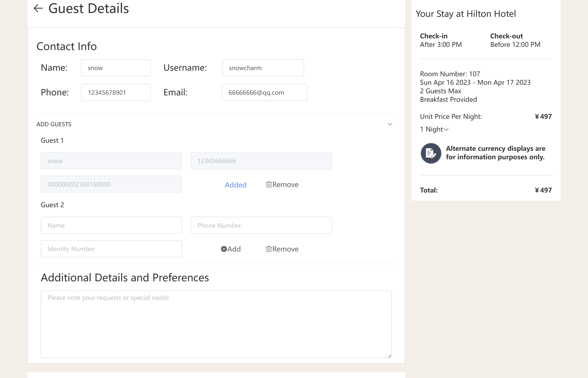This screenshot has height=378, width=588.
Task: Click the ADD GUESTS header text
Action: [54, 124]
